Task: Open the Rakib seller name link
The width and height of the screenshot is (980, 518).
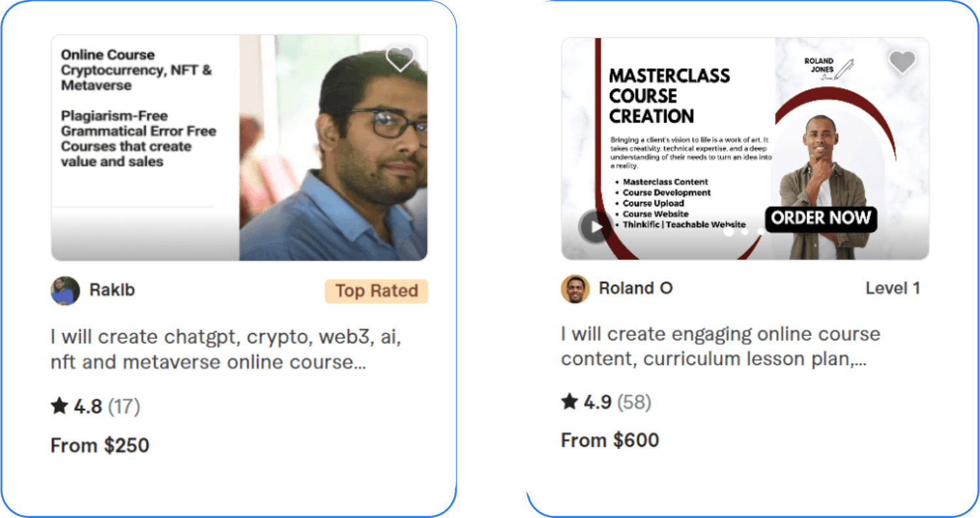Action: [x=112, y=290]
